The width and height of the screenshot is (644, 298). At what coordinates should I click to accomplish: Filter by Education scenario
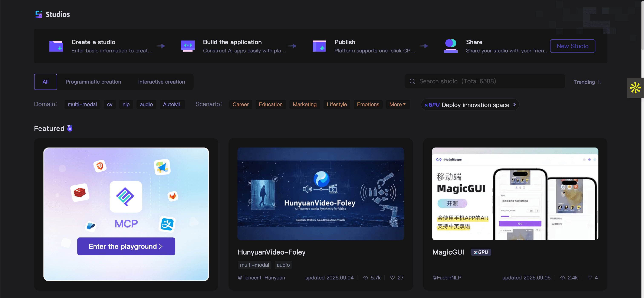[x=270, y=104]
